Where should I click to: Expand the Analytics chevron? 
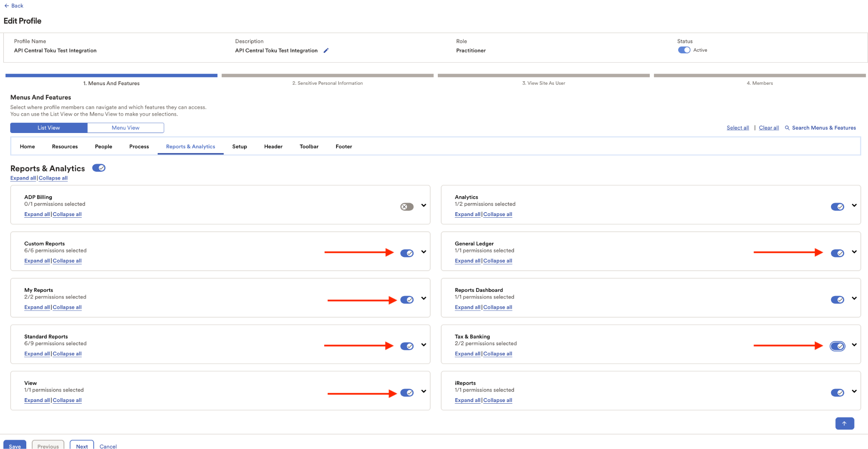click(854, 205)
